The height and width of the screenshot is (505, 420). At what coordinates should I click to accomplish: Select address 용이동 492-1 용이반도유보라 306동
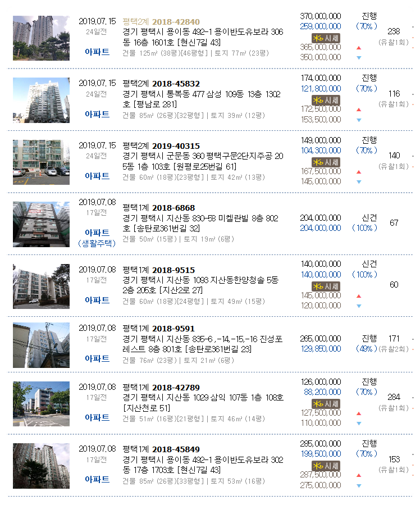203,37
